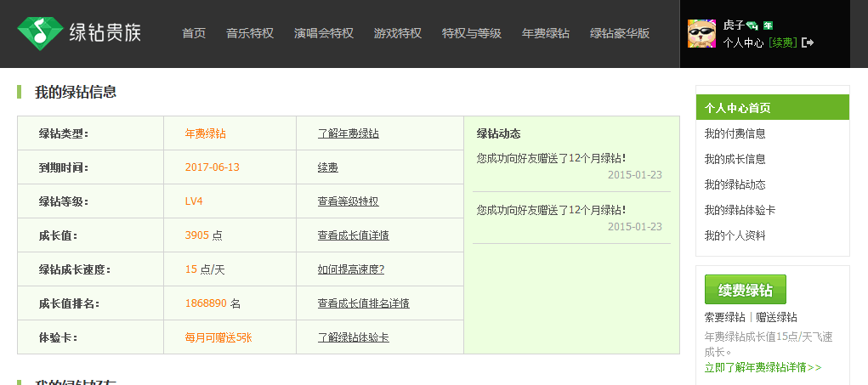This screenshot has height=385, width=868.
Task: Open 我的付费信息 in sidebar
Action: [735, 133]
